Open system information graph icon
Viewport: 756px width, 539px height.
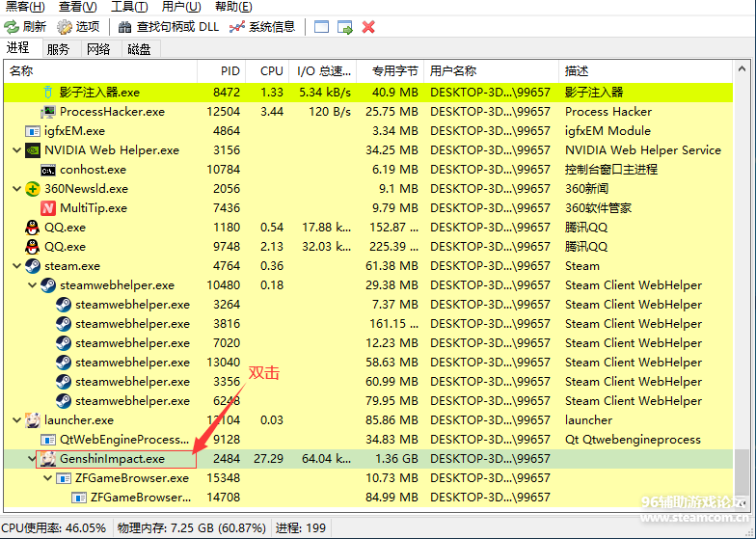tap(237, 27)
